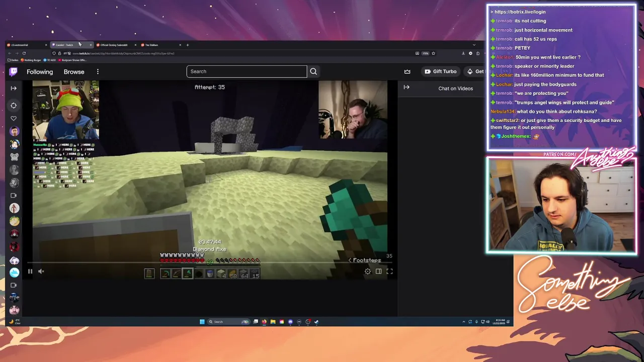The height and width of the screenshot is (362, 644).
Task: Click the browser Back arrow
Action: pyautogui.click(x=10, y=53)
